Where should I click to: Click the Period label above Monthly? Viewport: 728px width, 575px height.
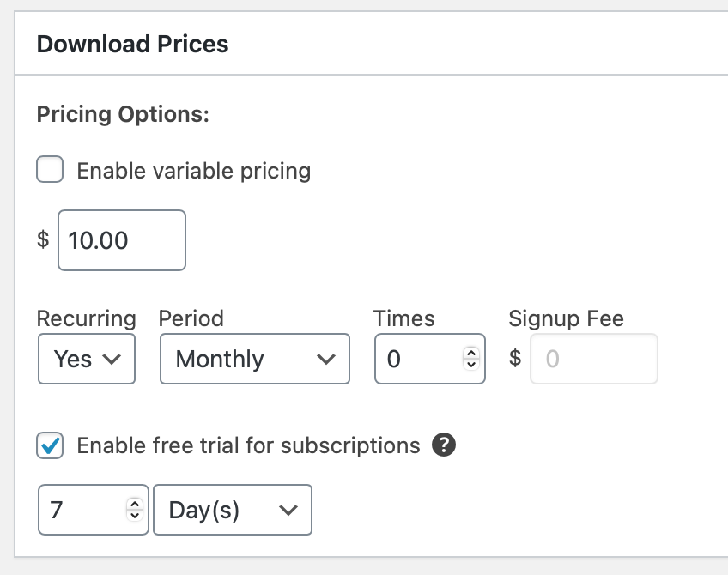(191, 319)
